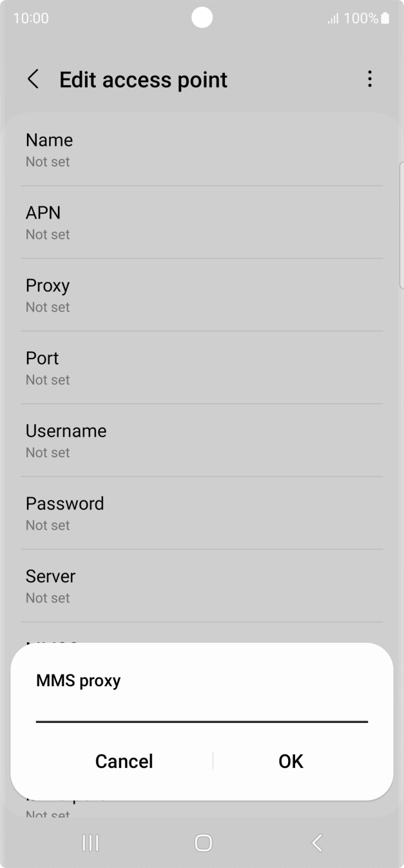
Task: Open the Proxy setting
Action: (202, 295)
